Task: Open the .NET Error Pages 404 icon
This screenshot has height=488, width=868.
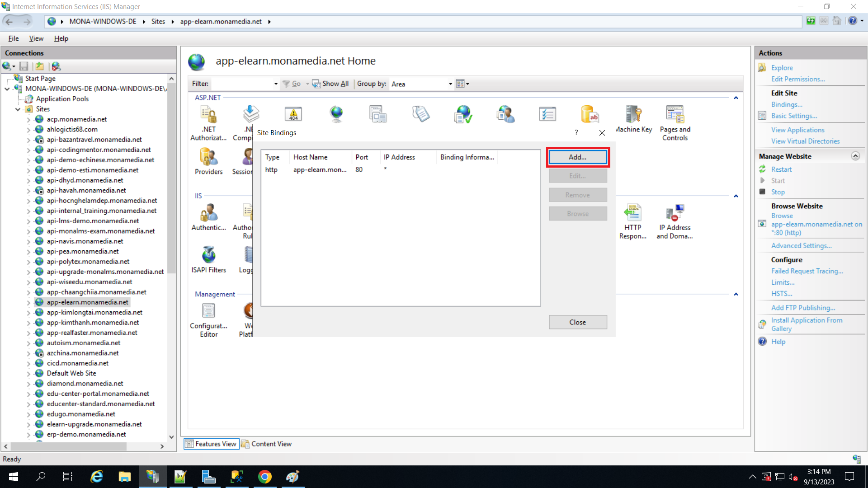Action: pyautogui.click(x=293, y=114)
